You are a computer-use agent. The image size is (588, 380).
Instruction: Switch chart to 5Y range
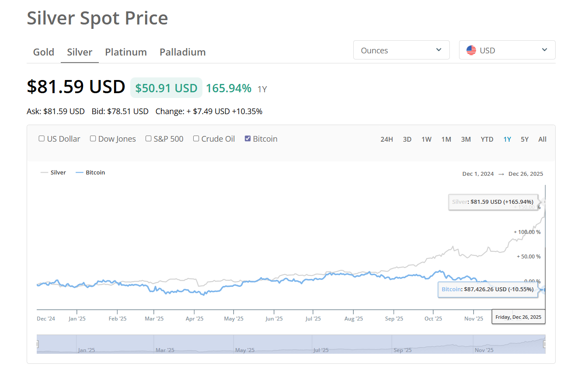(525, 139)
